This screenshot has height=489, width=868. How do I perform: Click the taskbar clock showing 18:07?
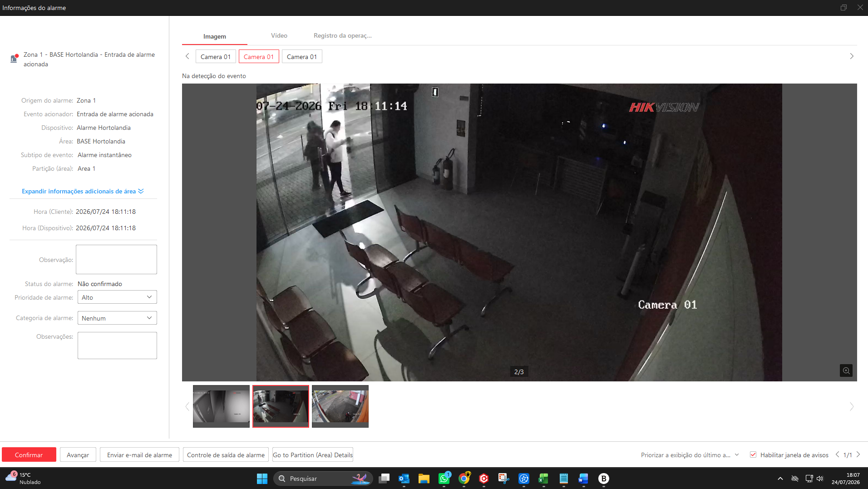(x=845, y=479)
